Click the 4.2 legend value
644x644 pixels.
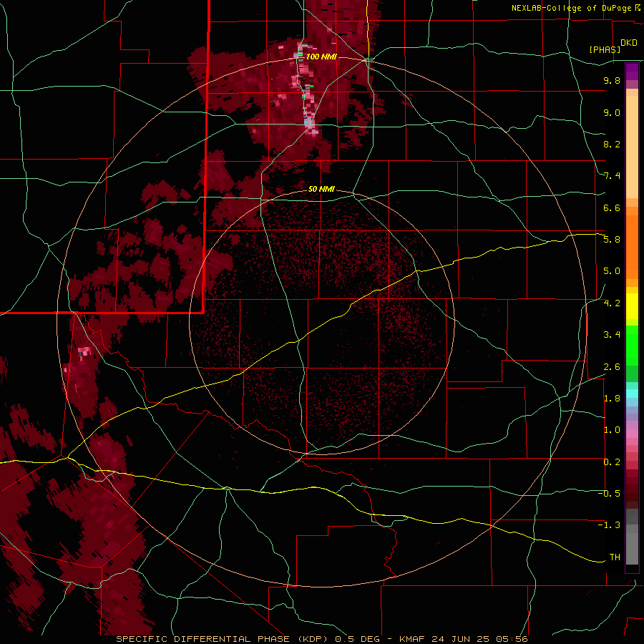pos(612,303)
